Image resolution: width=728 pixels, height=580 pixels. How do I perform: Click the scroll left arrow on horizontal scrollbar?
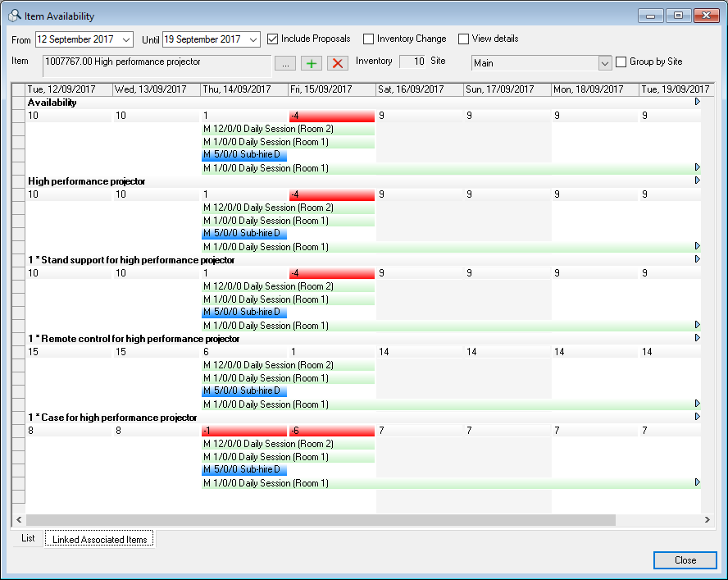(20, 520)
